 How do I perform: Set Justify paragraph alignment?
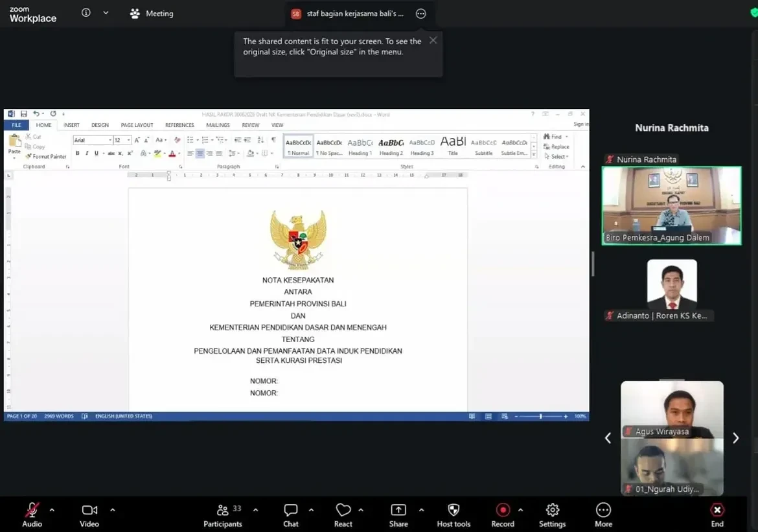coord(219,154)
